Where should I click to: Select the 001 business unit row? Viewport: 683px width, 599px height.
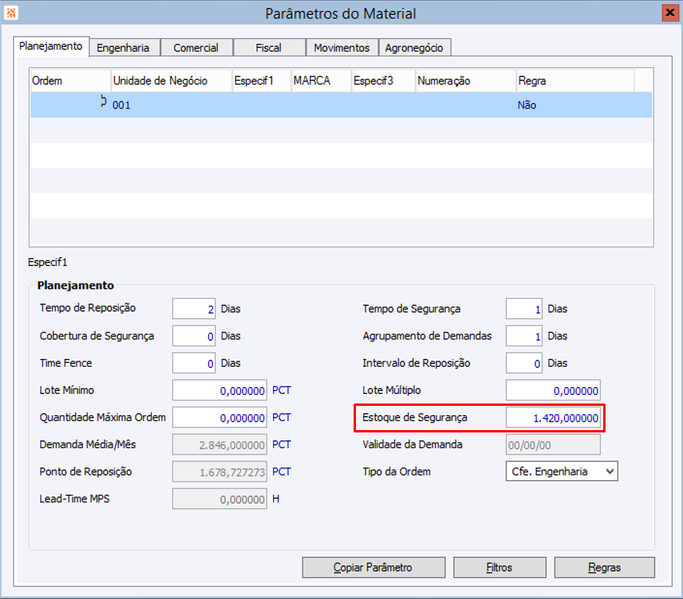click(341, 105)
